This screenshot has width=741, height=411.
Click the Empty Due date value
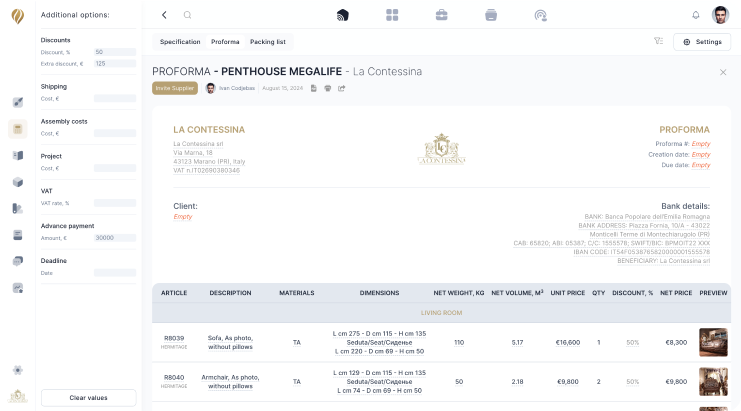[701, 165]
